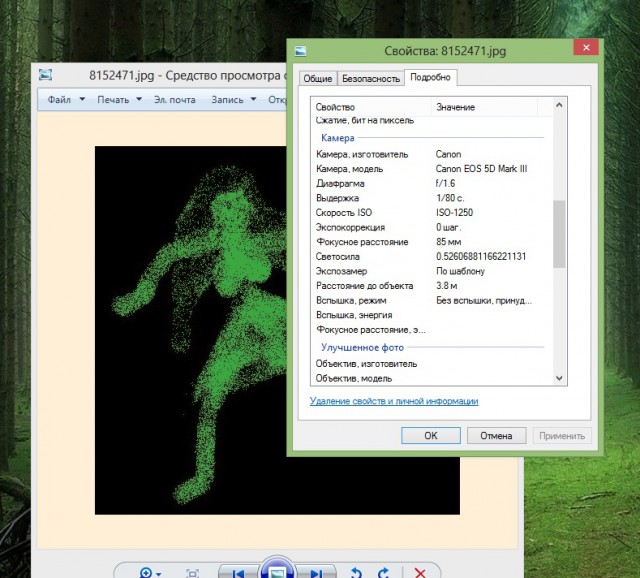Image resolution: width=640 pixels, height=578 pixels.
Task: Click the Properties dialog title bar icon
Action: tap(300, 51)
